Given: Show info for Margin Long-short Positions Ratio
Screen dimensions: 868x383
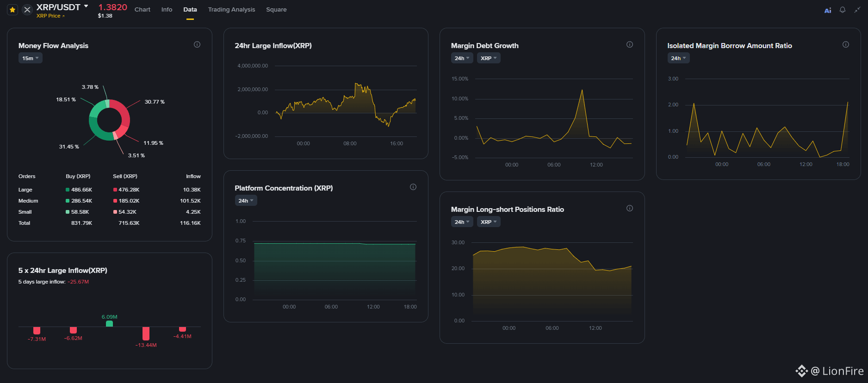Looking at the screenshot, I should click(630, 208).
